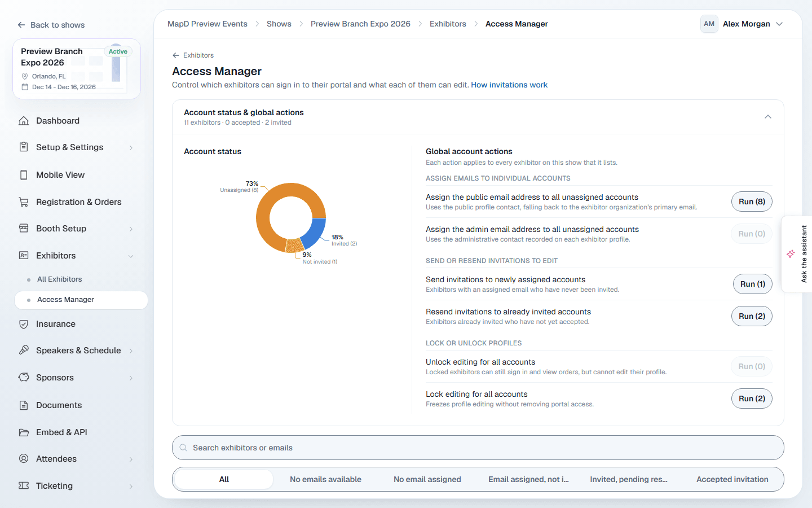This screenshot has width=812, height=508.
Task: Run resend invitations to invited accounts
Action: click(752, 316)
